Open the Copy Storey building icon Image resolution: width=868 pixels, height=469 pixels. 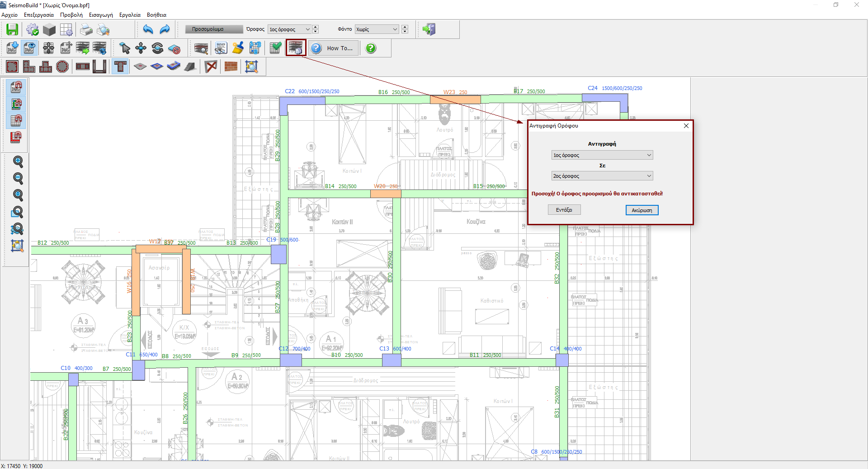pos(296,48)
